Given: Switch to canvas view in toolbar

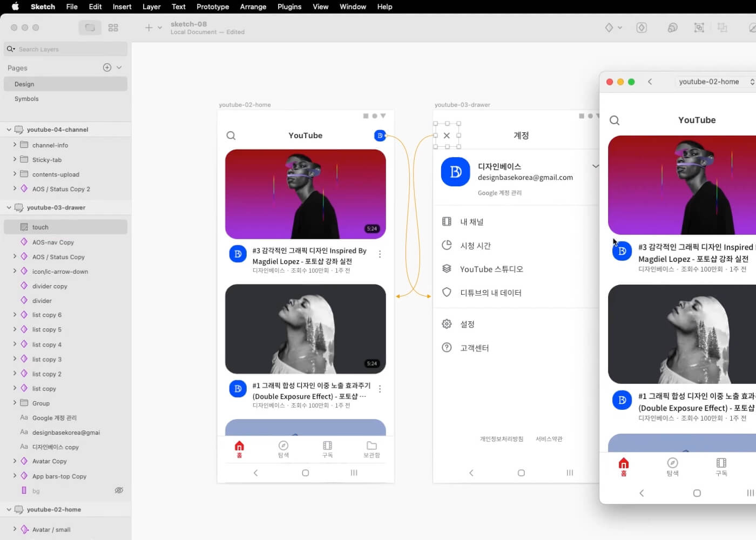Looking at the screenshot, I should point(90,28).
